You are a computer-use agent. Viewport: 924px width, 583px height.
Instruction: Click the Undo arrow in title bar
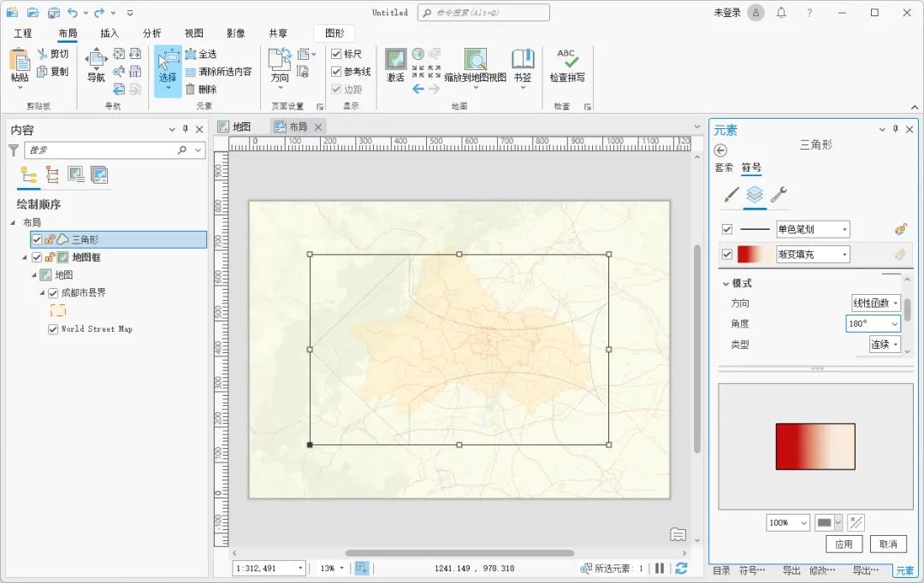click(x=72, y=12)
